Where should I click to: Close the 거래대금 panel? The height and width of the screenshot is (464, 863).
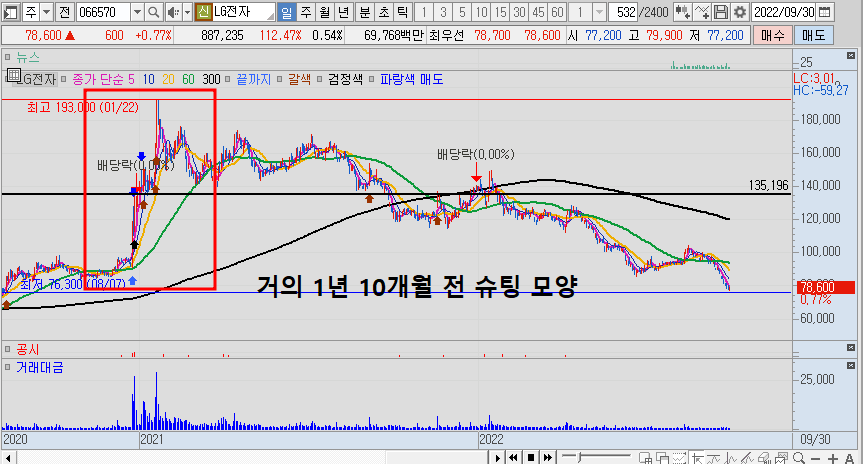(x=851, y=366)
